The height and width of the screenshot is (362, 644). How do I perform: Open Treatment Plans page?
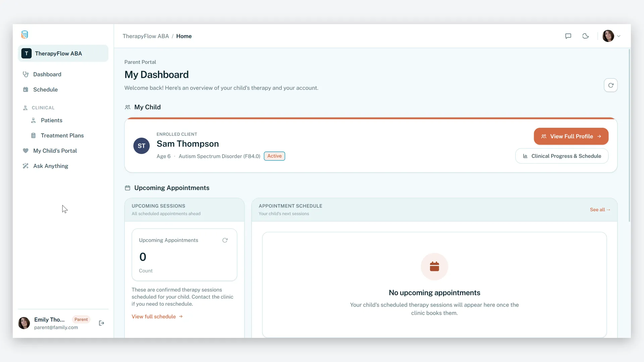[x=63, y=135]
